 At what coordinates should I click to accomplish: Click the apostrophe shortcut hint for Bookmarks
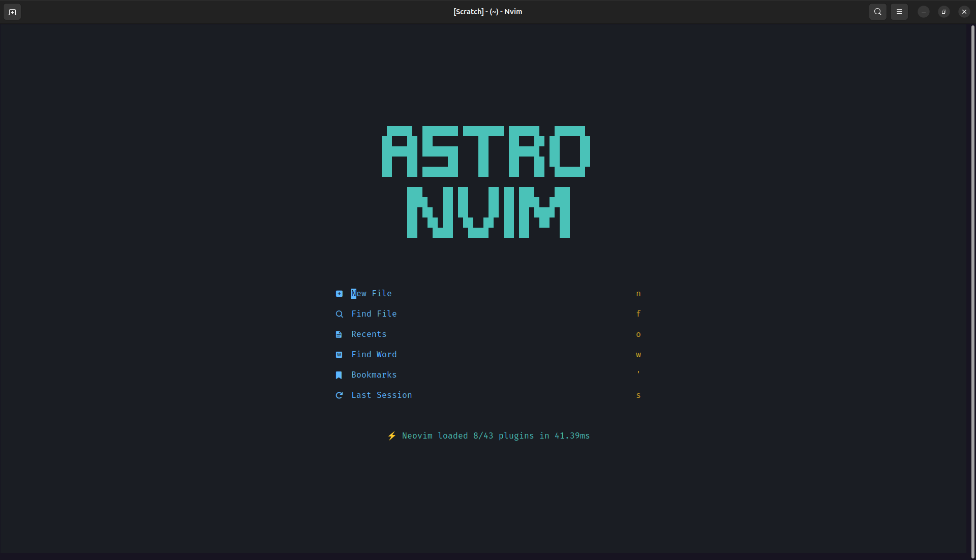tap(638, 373)
